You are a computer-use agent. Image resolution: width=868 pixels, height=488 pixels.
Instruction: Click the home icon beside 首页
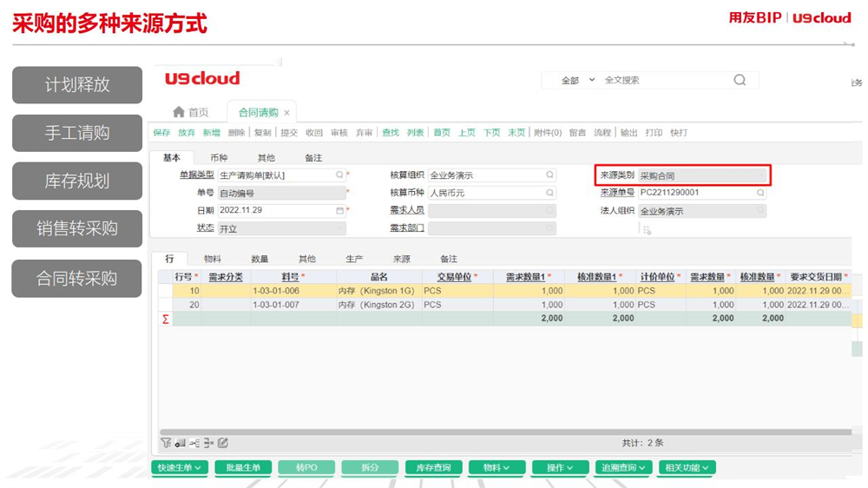[178, 112]
